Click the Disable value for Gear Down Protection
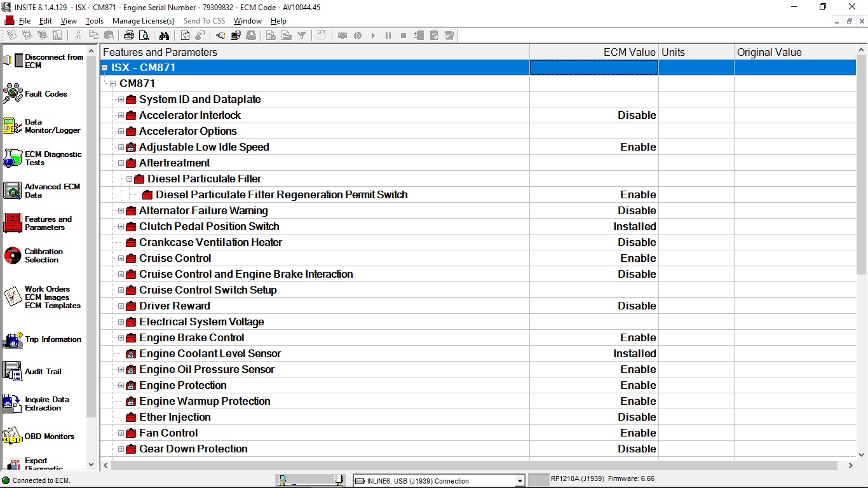 pos(637,449)
